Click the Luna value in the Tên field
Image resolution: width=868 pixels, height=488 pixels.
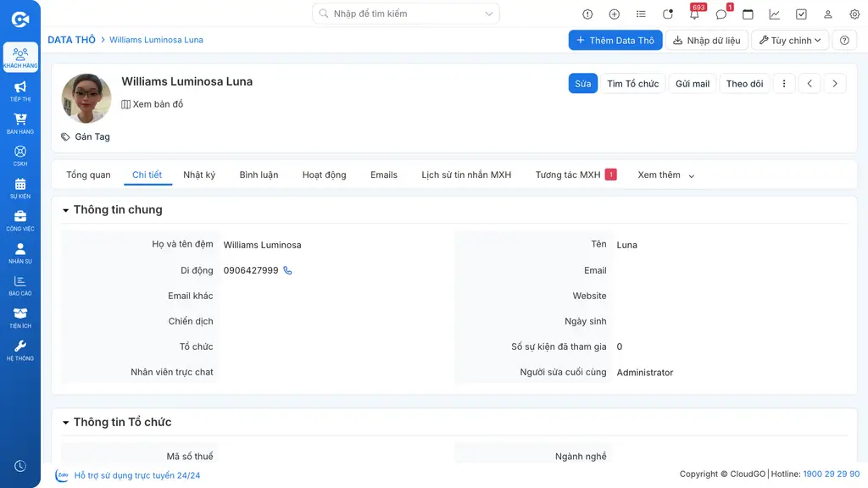pos(626,245)
